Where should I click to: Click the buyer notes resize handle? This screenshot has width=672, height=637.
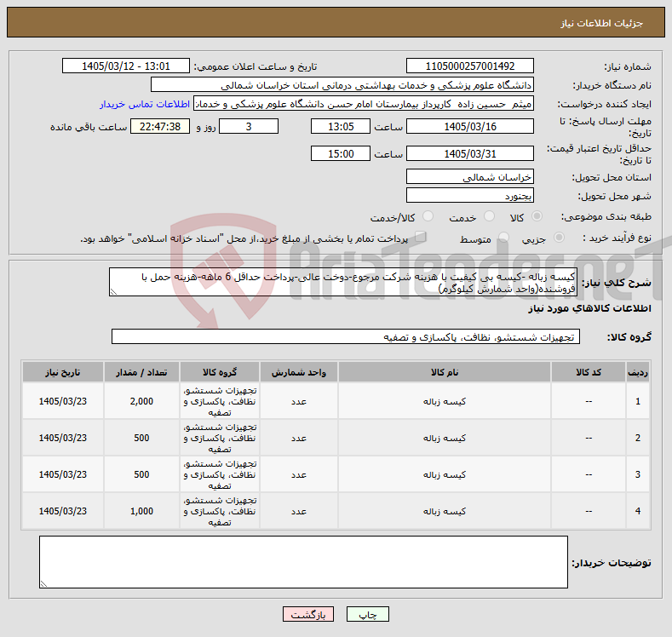point(43,584)
